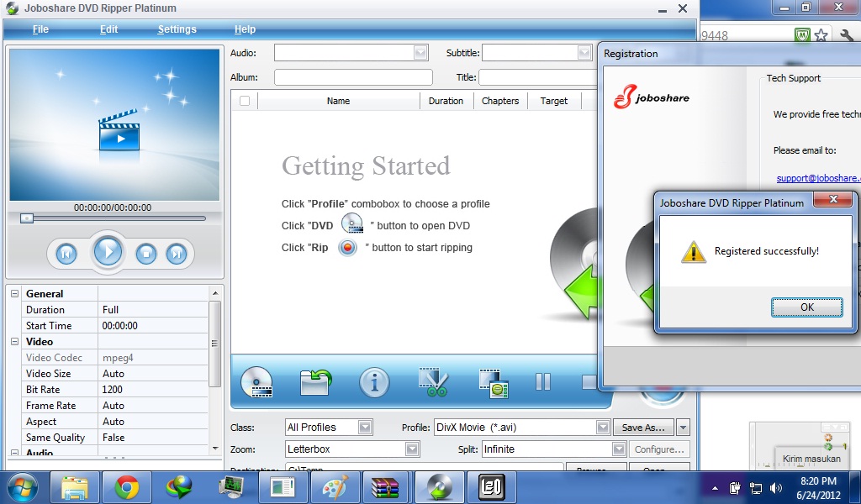861x504 pixels.
Task: Click the Save As button
Action: click(x=643, y=428)
